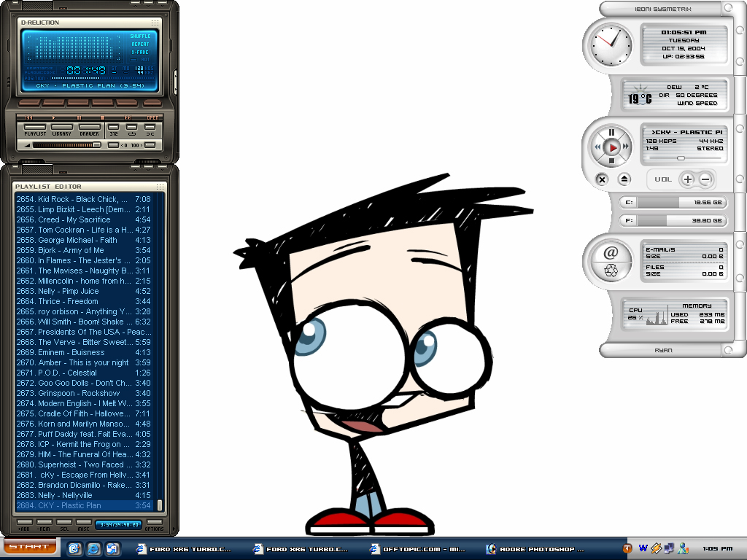Expand the side drawer tab on Winamp
This screenshot has width=747, height=560.
pyautogui.click(x=175, y=82)
